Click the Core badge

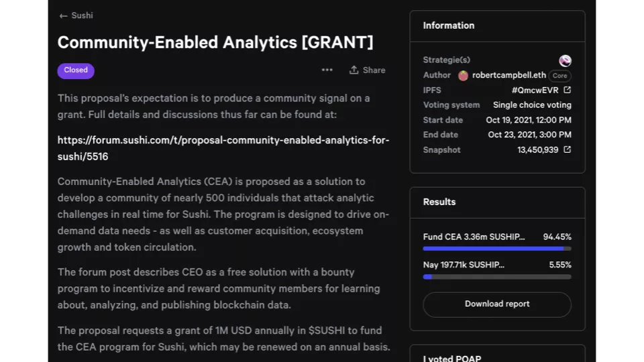559,76
